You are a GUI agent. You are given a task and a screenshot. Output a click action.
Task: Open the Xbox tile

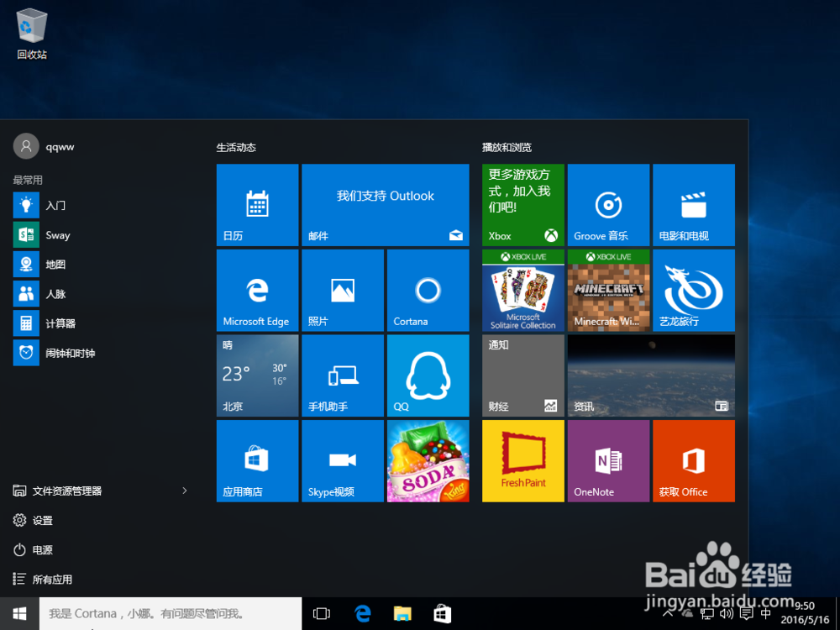point(522,205)
